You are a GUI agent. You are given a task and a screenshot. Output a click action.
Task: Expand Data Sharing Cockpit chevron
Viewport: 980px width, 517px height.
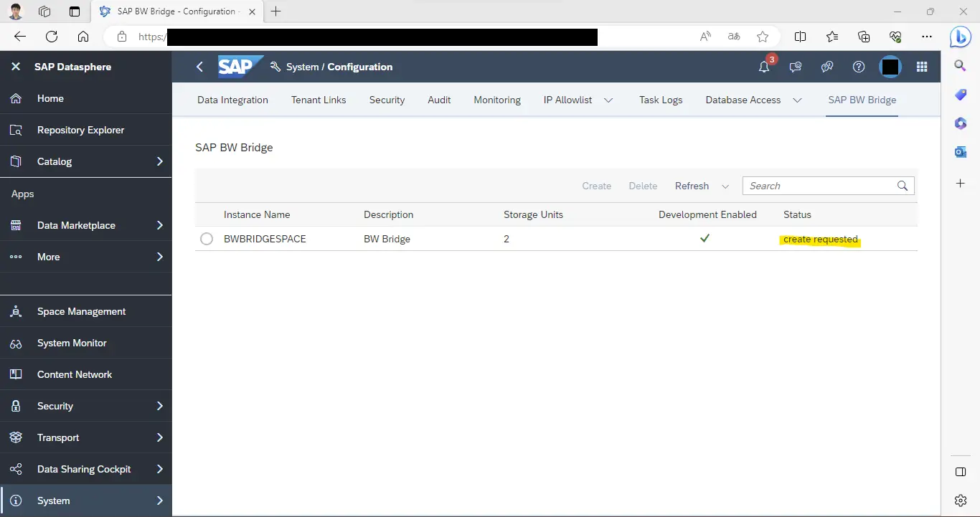click(x=160, y=469)
